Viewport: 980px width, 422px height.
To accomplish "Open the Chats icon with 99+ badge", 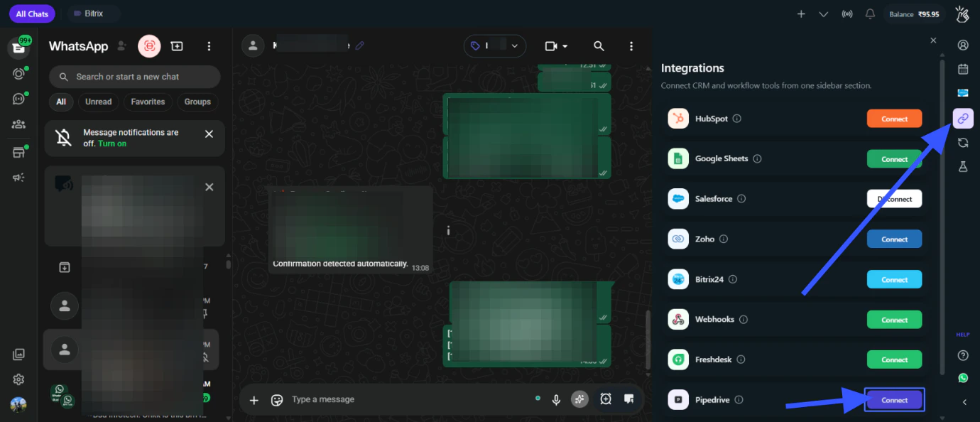I will tap(18, 48).
